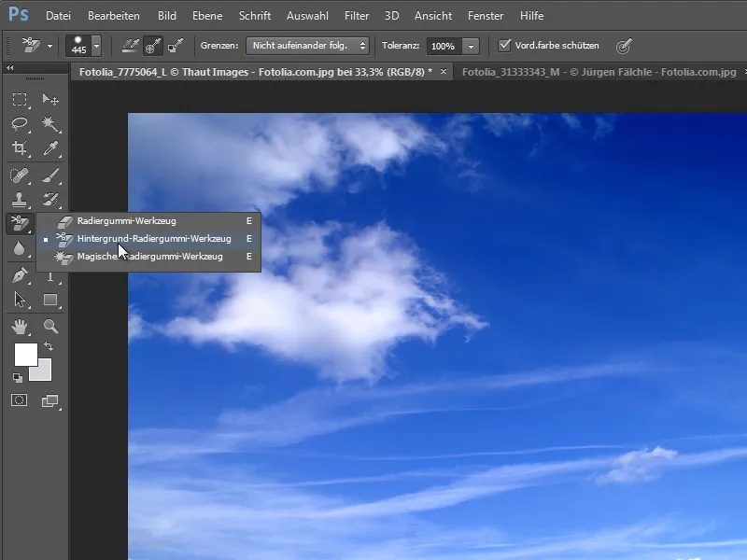
Task: Open Grenzen dropdown
Action: [307, 46]
